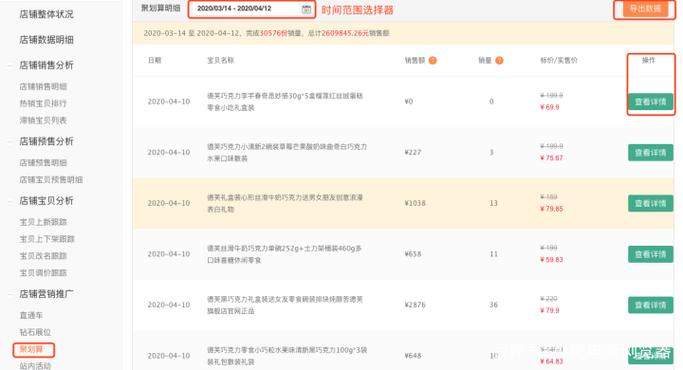Collapse the 店铺销售分析 section marker
The height and width of the screenshot is (370, 683).
(10, 66)
